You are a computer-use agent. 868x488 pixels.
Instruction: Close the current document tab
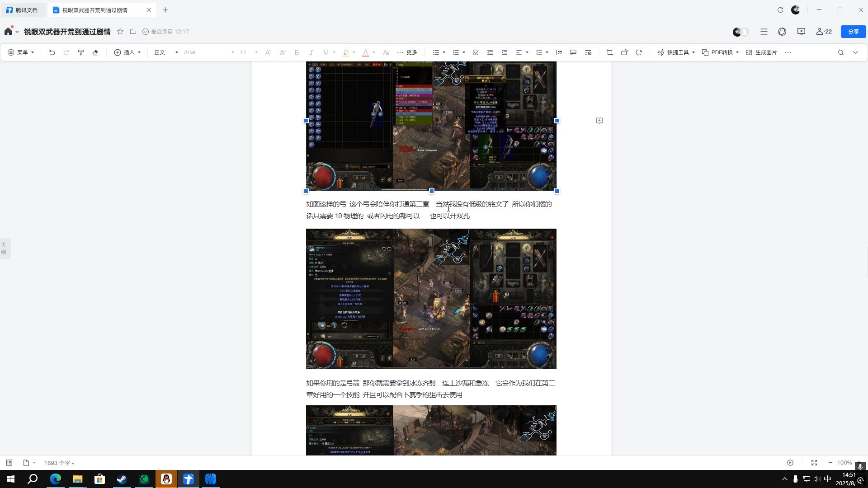[149, 10]
